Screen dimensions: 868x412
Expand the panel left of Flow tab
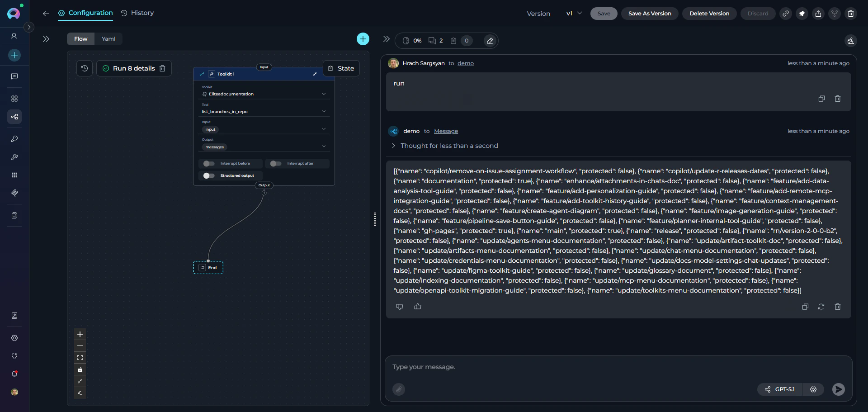tap(46, 39)
